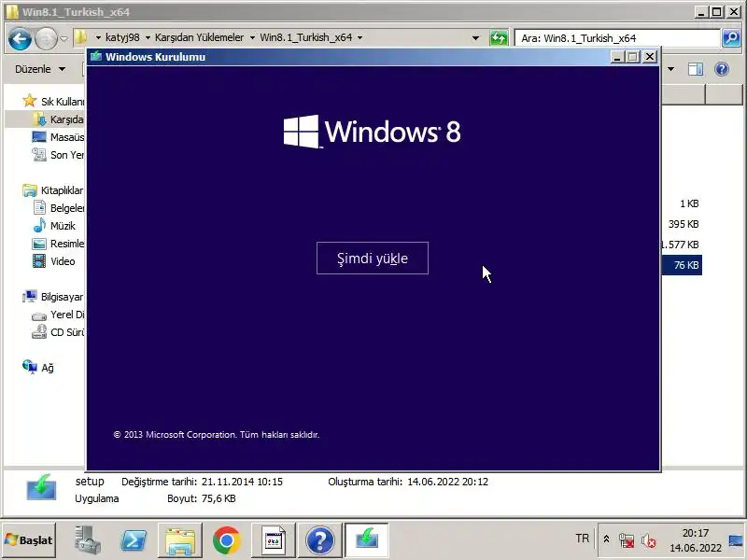
Task: Select Sık Kullanılanlar favorites star
Action: click(29, 101)
